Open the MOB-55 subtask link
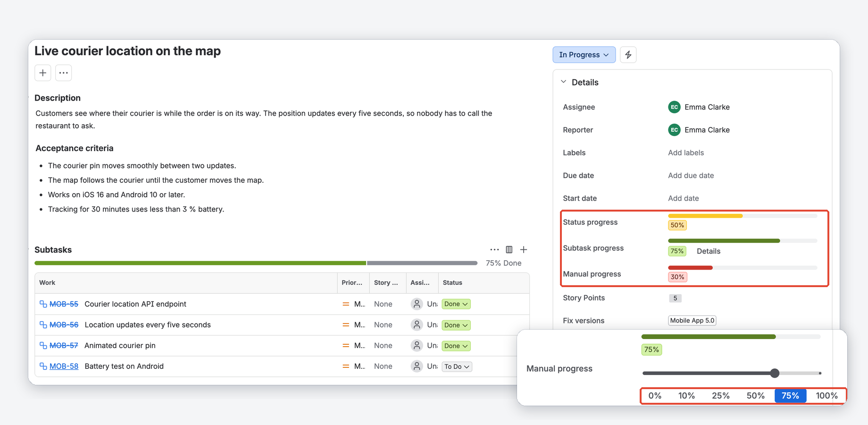 coord(64,304)
